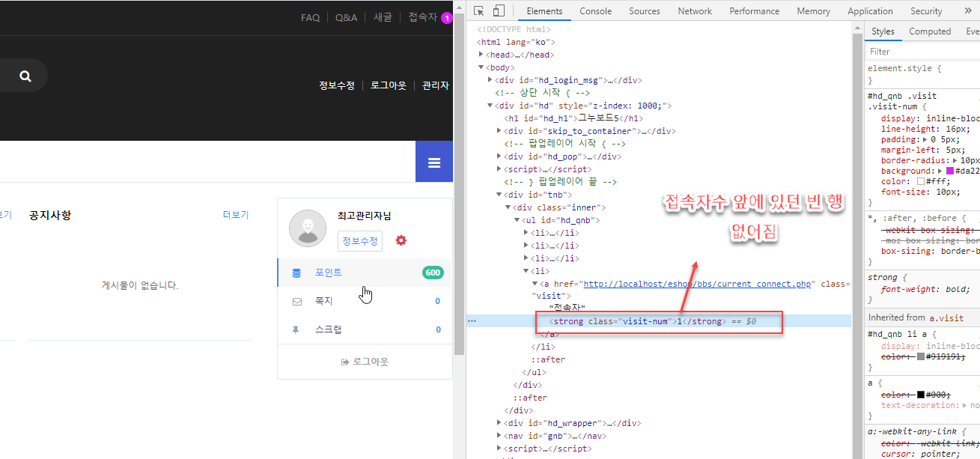Click the 쪽지 envelope icon
980x459 pixels.
tap(297, 301)
